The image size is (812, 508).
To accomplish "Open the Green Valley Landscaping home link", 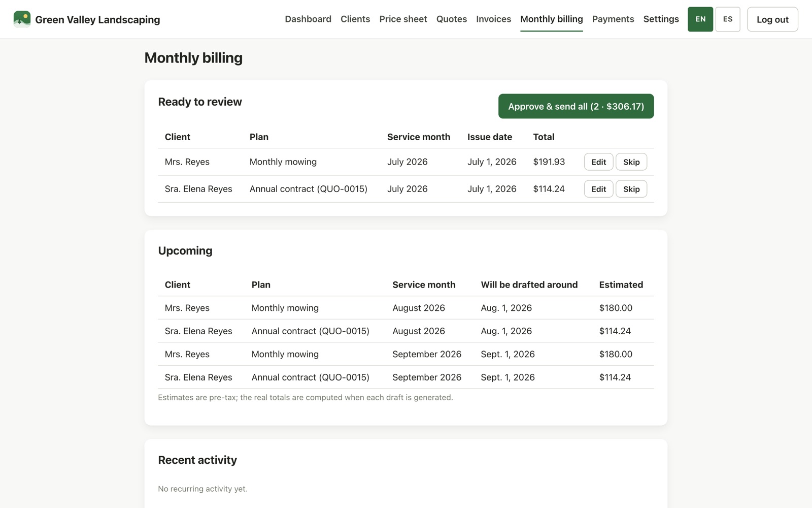I will 87,19.
